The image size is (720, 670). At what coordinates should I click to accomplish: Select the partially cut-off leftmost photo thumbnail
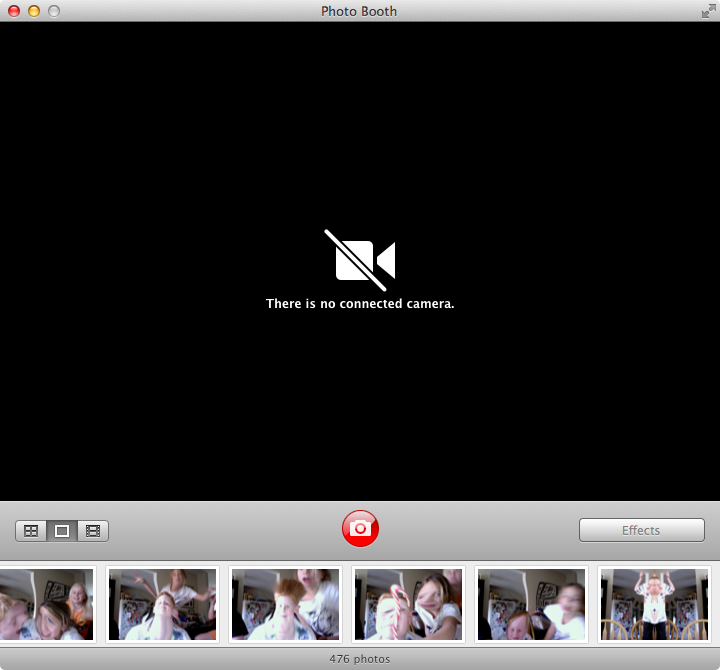[46, 604]
